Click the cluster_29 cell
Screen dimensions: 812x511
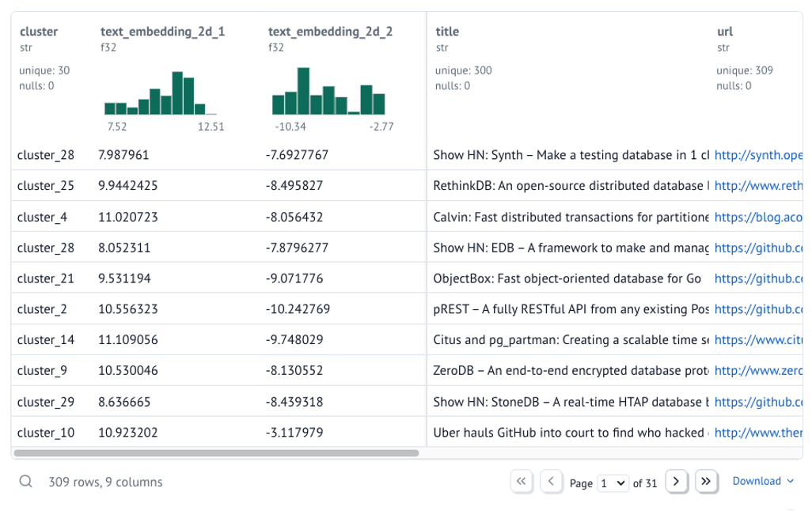click(x=46, y=402)
